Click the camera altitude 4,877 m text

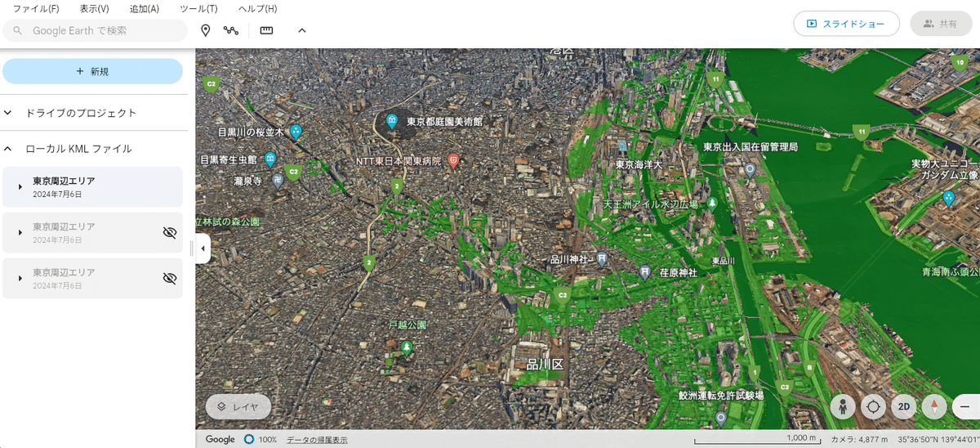coord(859,440)
